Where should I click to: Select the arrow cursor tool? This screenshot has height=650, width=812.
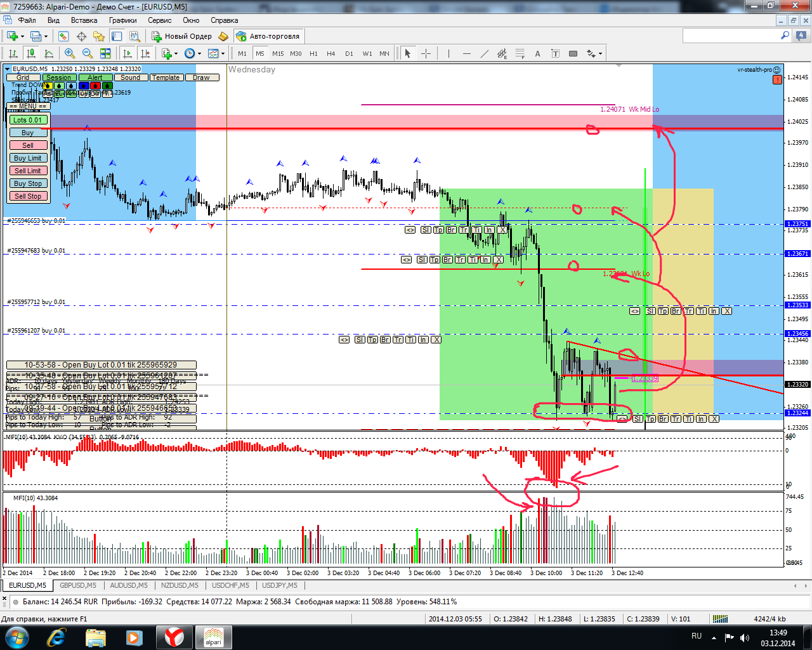408,53
